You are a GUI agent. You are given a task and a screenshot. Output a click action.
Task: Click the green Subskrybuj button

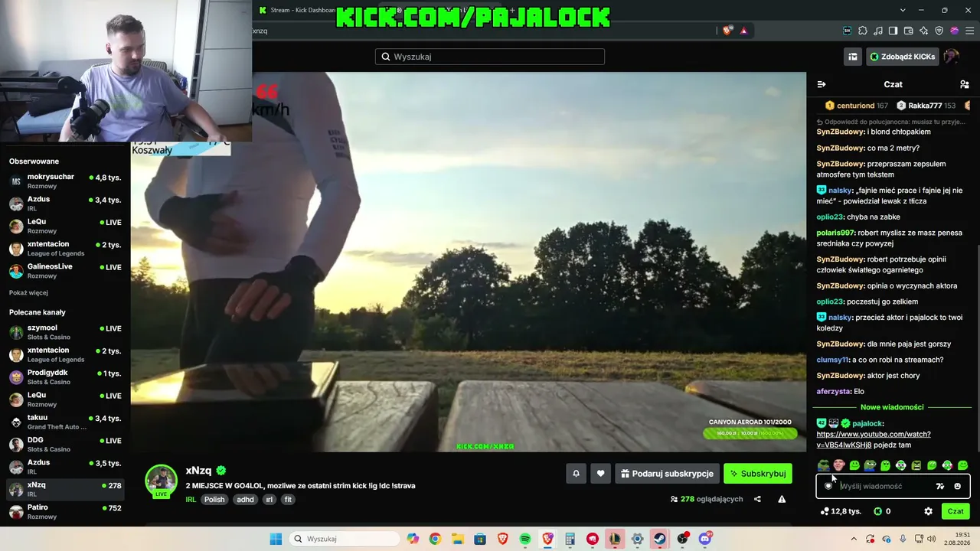(758, 474)
